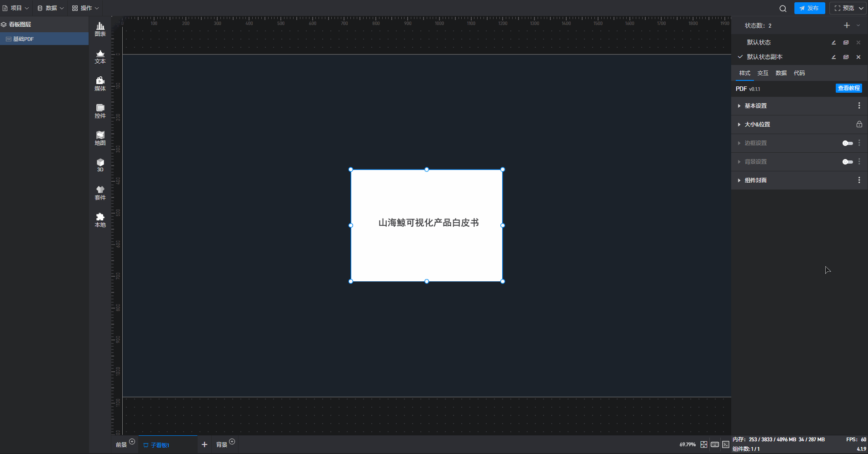
Task: Select the 前景 foreground tab
Action: coord(121,445)
